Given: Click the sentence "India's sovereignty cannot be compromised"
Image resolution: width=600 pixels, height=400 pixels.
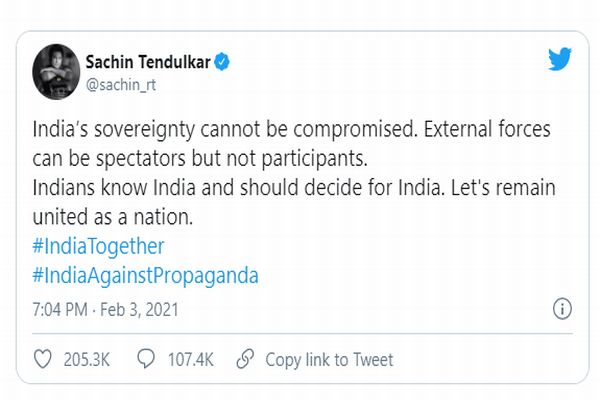Looking at the screenshot, I should [206, 132].
